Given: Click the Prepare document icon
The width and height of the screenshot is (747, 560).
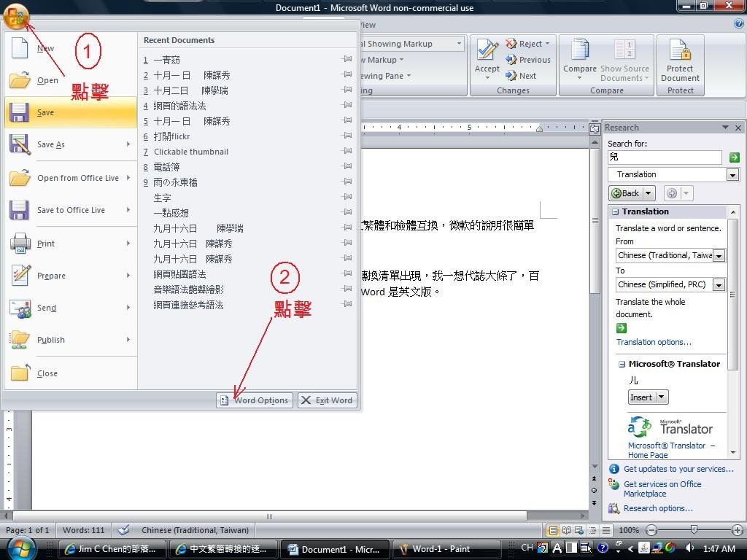Looking at the screenshot, I should coord(20,275).
